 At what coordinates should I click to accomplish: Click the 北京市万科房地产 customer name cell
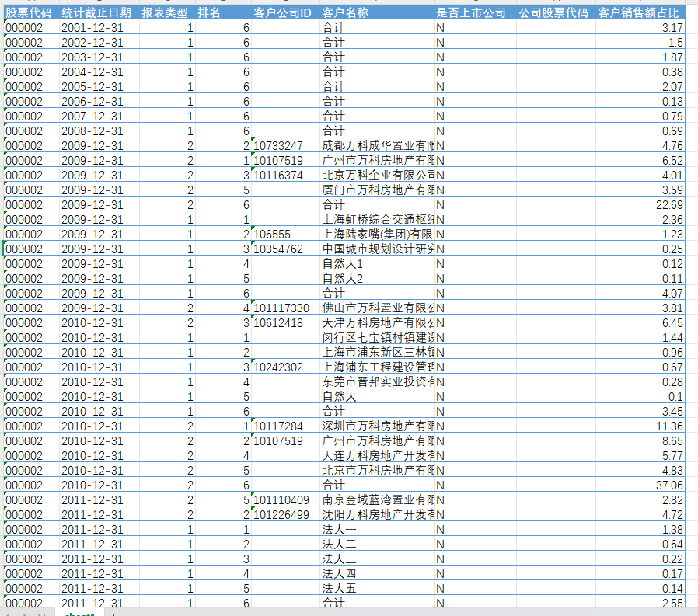[x=377, y=470]
